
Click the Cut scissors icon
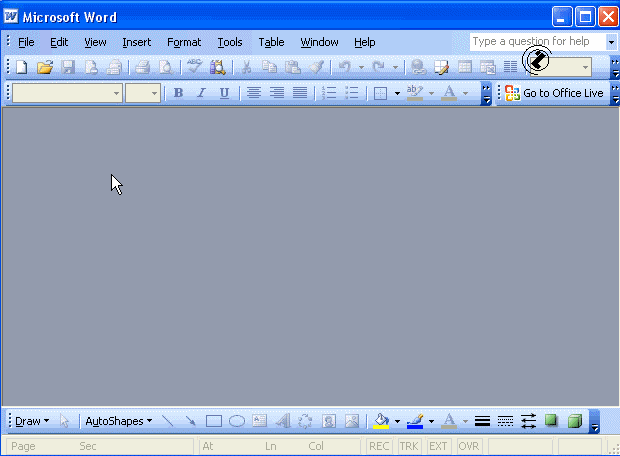click(x=246, y=67)
